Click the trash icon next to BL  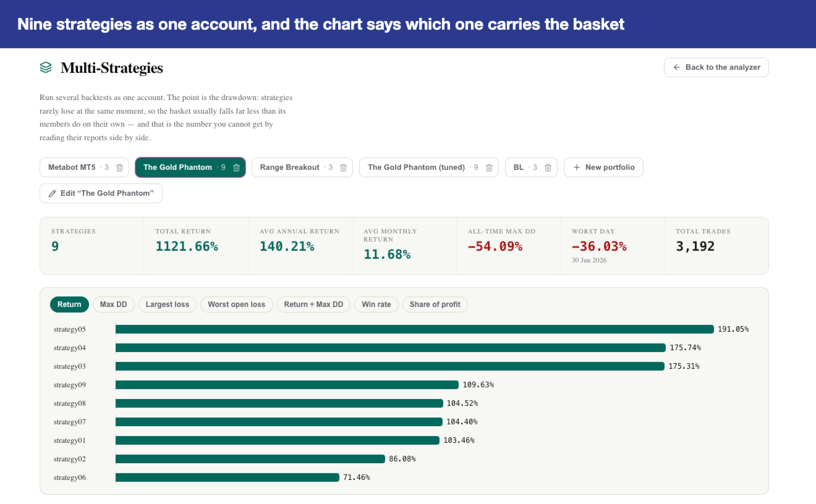548,167
